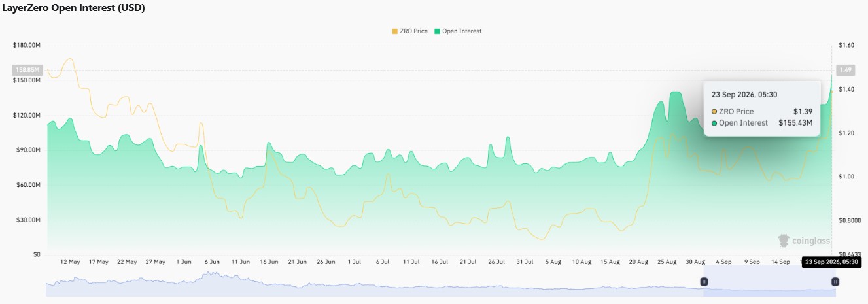868x304 pixels.
Task: Click the $60.00M y-axis label
Action: point(29,185)
